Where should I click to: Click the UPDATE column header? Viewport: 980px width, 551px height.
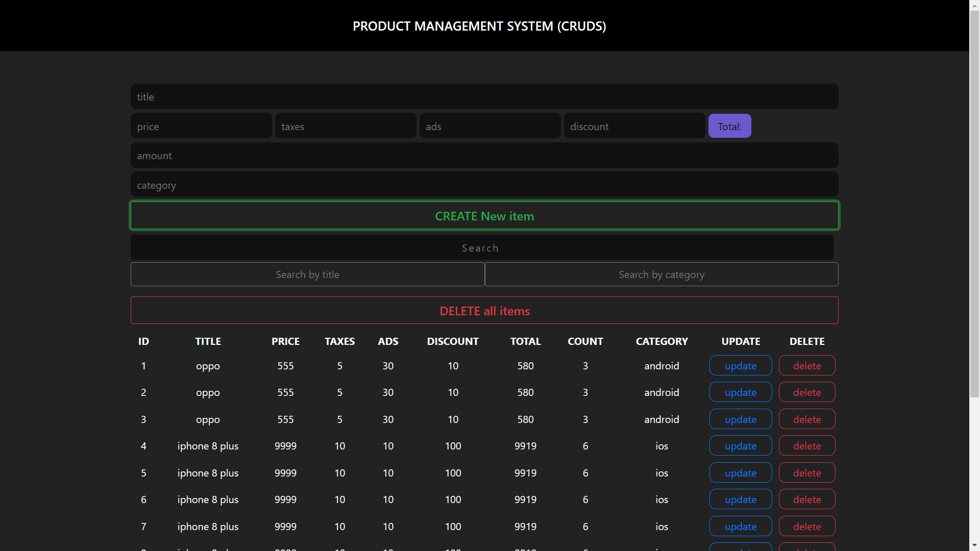(741, 341)
